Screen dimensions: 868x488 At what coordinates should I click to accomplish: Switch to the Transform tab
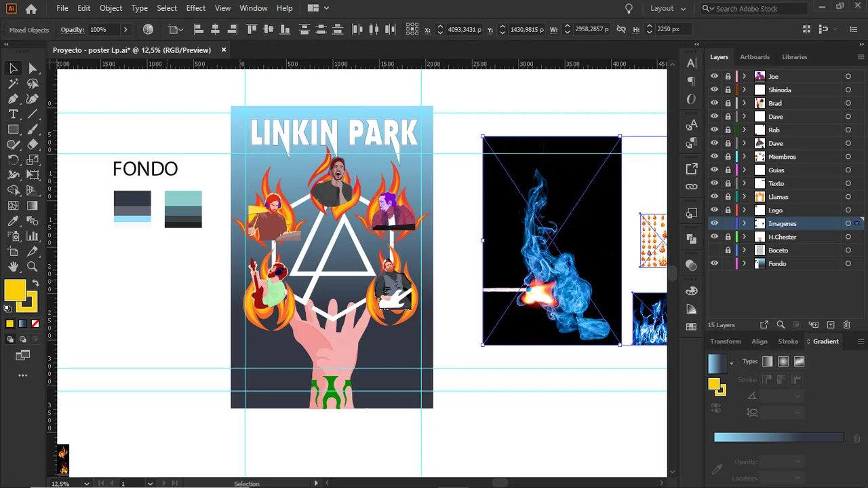[726, 341]
